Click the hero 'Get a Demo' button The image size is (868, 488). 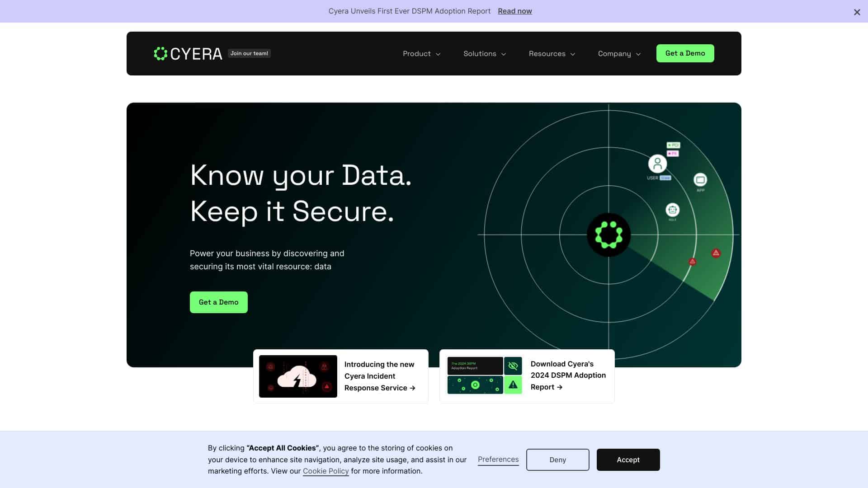tap(218, 302)
